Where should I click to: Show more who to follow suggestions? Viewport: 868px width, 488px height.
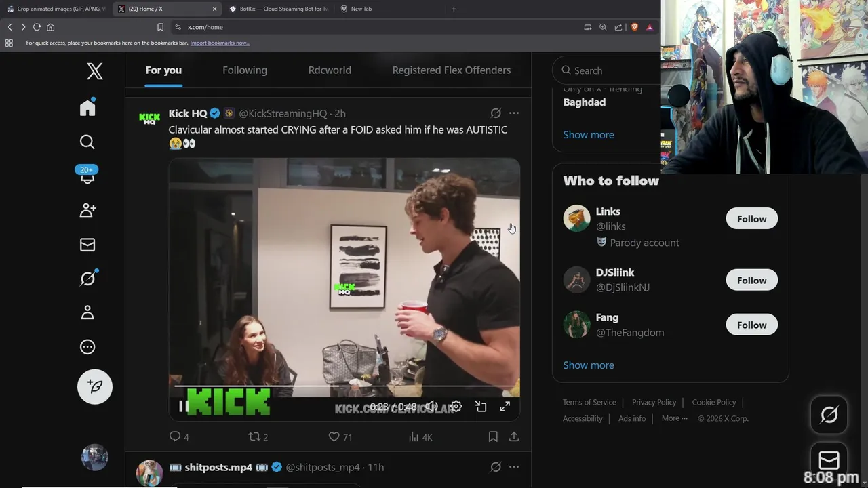pyautogui.click(x=589, y=365)
